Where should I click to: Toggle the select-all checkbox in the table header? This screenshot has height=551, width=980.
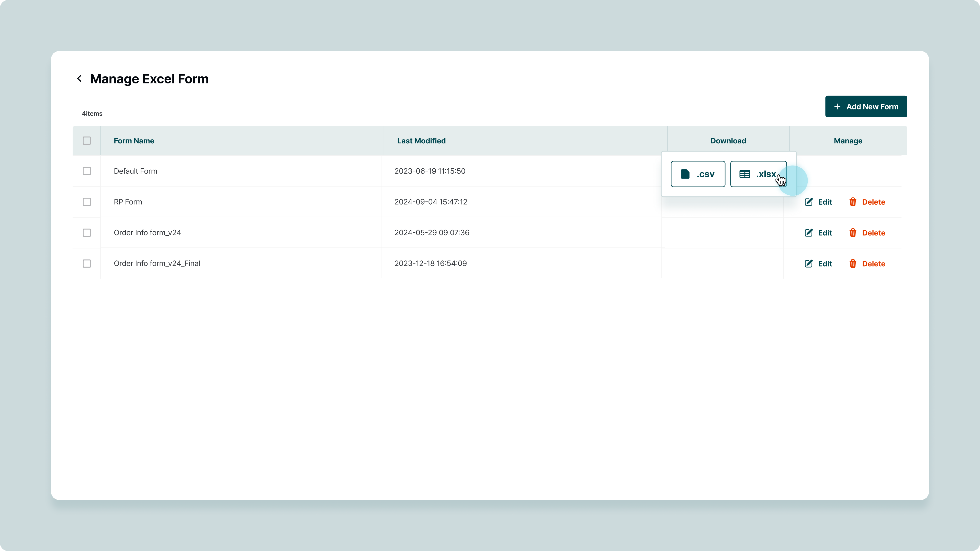click(x=87, y=141)
